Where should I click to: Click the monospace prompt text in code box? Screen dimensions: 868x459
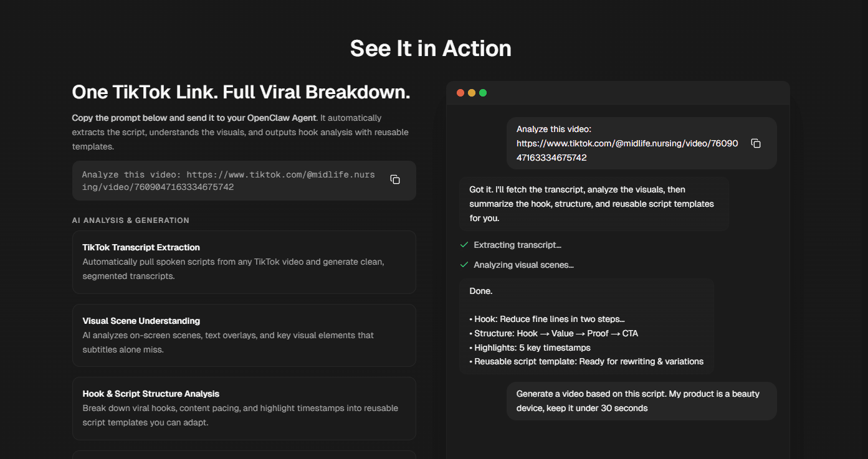point(228,181)
